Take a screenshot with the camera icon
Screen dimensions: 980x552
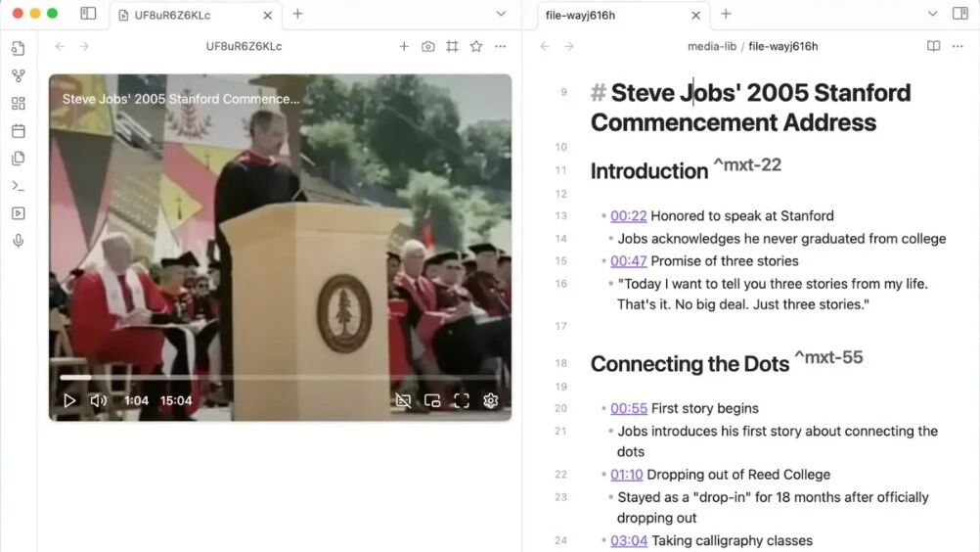[428, 46]
